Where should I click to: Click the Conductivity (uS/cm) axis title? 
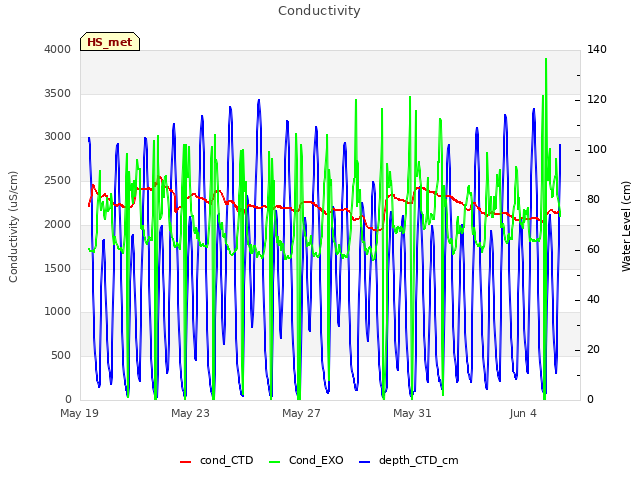(13, 227)
